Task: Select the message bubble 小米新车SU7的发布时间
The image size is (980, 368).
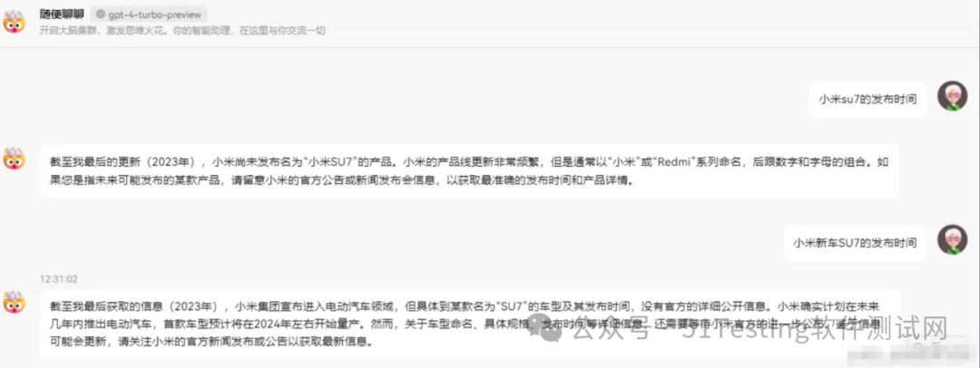Action: click(855, 243)
